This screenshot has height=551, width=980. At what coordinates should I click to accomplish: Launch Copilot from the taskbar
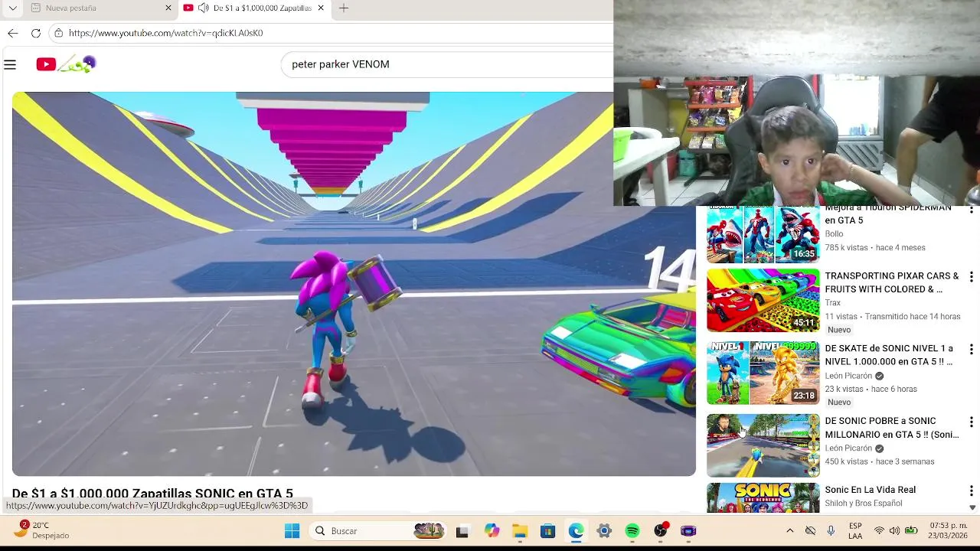pyautogui.click(x=492, y=531)
